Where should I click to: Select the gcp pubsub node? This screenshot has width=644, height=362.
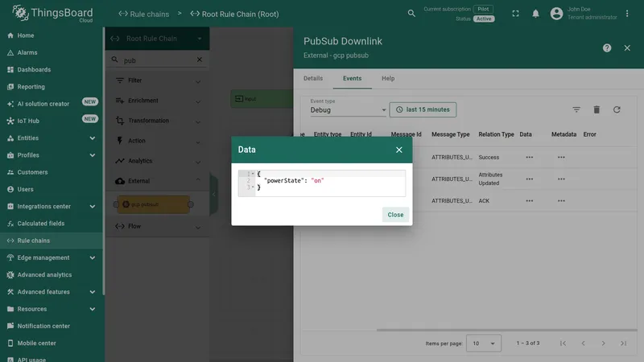[x=154, y=204]
